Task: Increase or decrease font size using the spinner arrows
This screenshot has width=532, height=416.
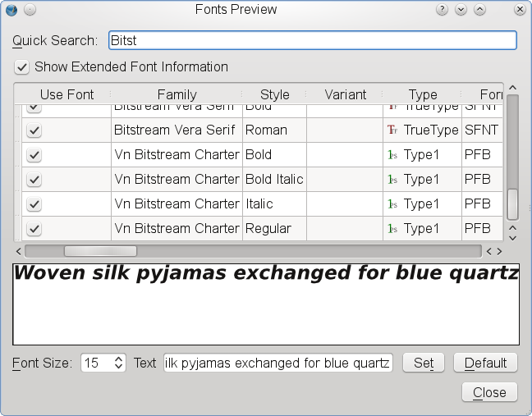Action: 119,363
